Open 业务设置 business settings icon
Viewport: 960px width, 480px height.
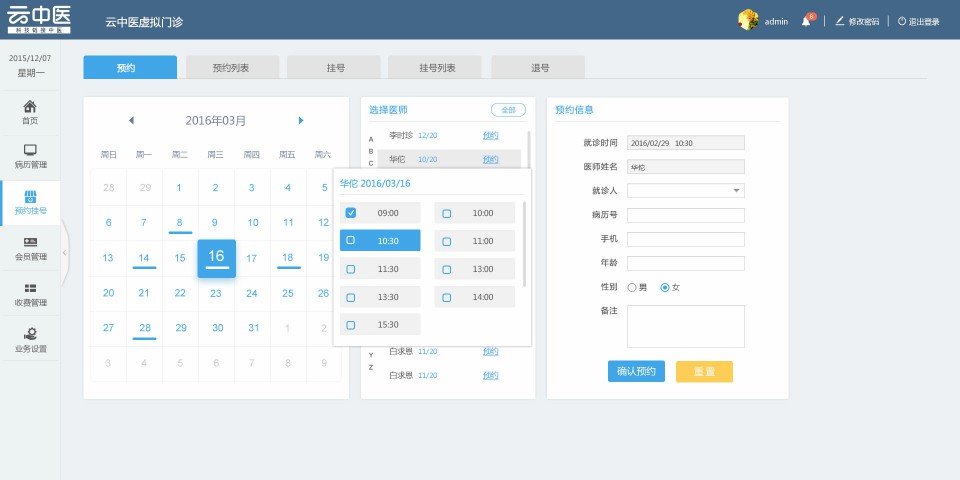(30, 335)
